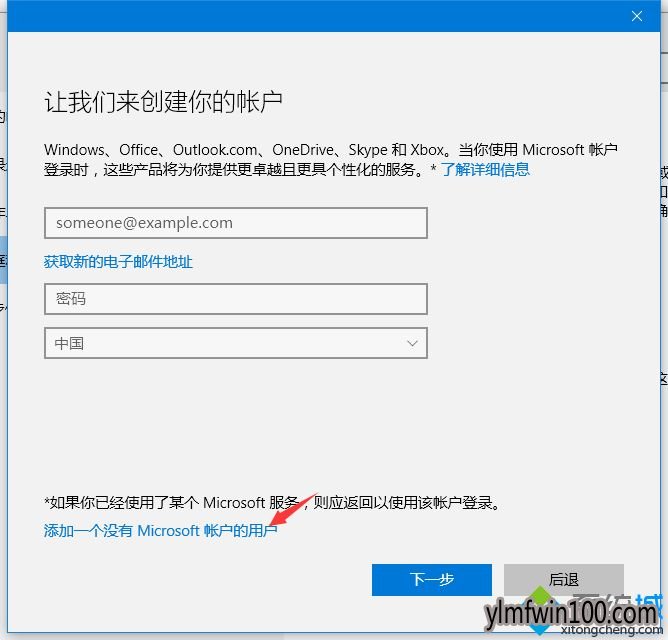Click the 后退 button
Screen dimensions: 668x640
coord(564,579)
